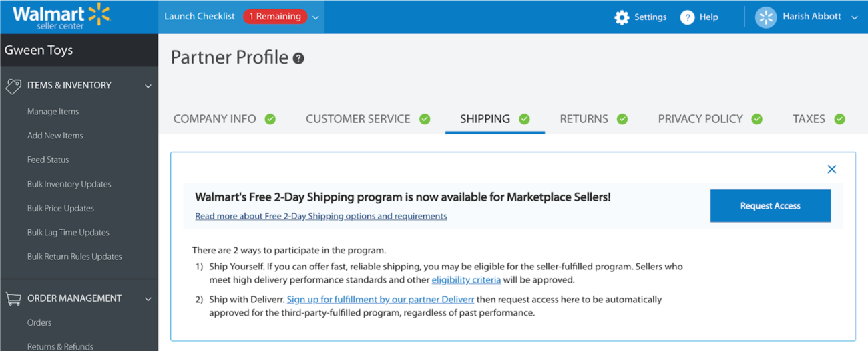
Task: Open Bulk Price Updates in sidebar
Action: pos(61,208)
